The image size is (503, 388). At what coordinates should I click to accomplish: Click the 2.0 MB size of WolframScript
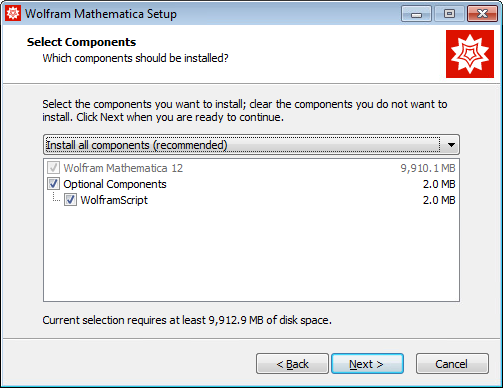(x=439, y=200)
